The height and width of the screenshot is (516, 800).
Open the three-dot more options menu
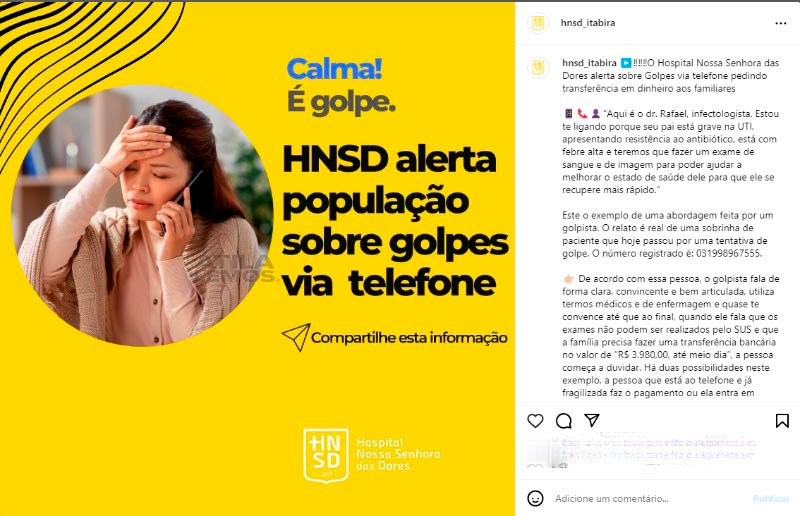(x=781, y=23)
